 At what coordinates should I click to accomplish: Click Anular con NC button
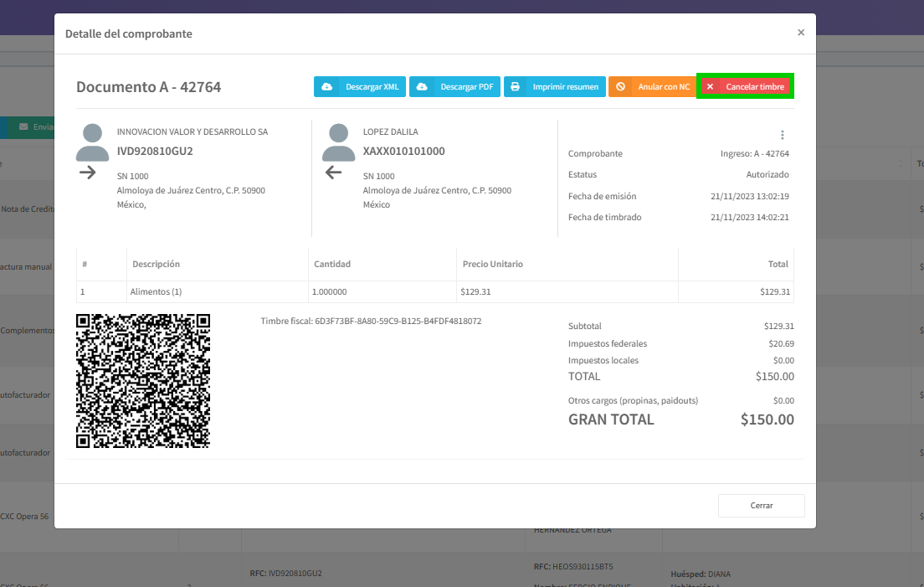pyautogui.click(x=652, y=86)
